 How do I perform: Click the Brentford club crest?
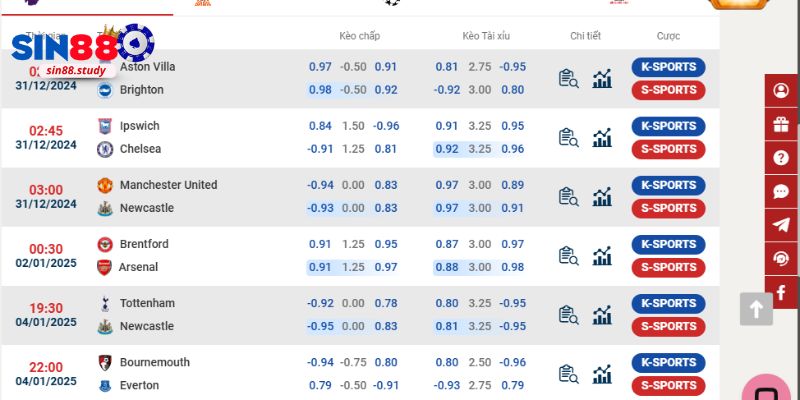(x=105, y=244)
